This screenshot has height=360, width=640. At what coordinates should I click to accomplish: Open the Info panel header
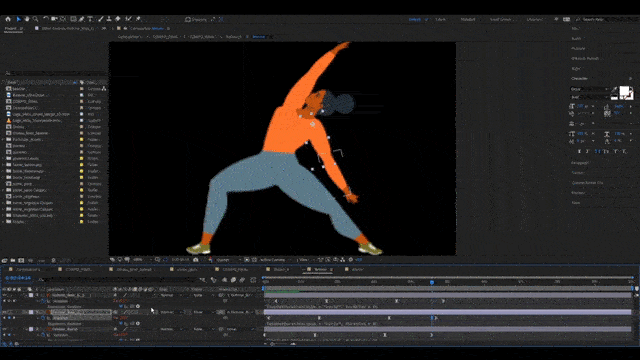coord(576,29)
